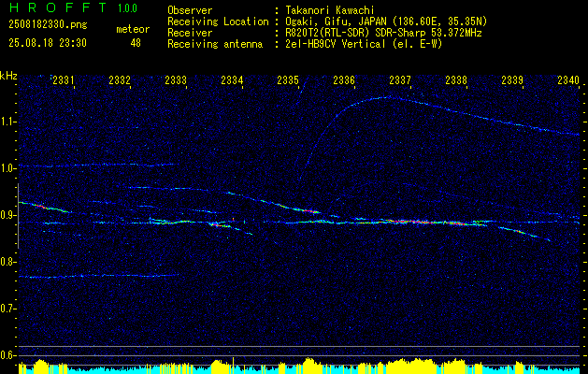Click the HROFFT title text
Viewport: 588px width, 374px height.
[57, 7]
